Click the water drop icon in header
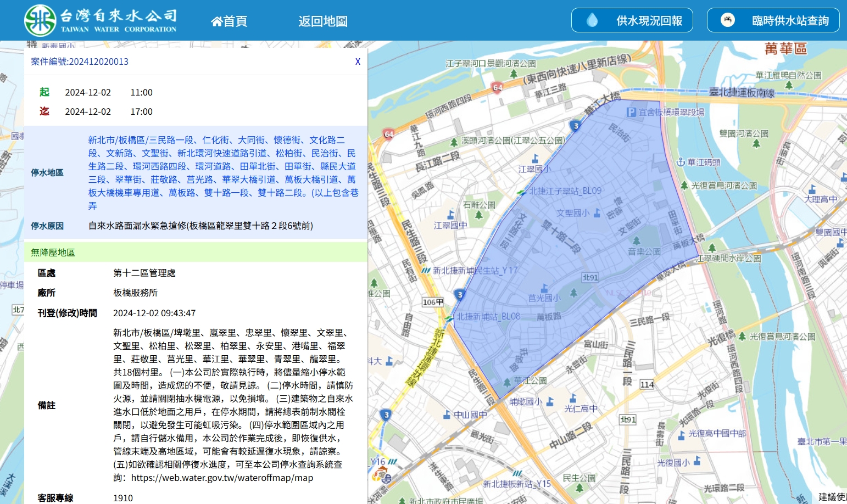 coord(592,20)
